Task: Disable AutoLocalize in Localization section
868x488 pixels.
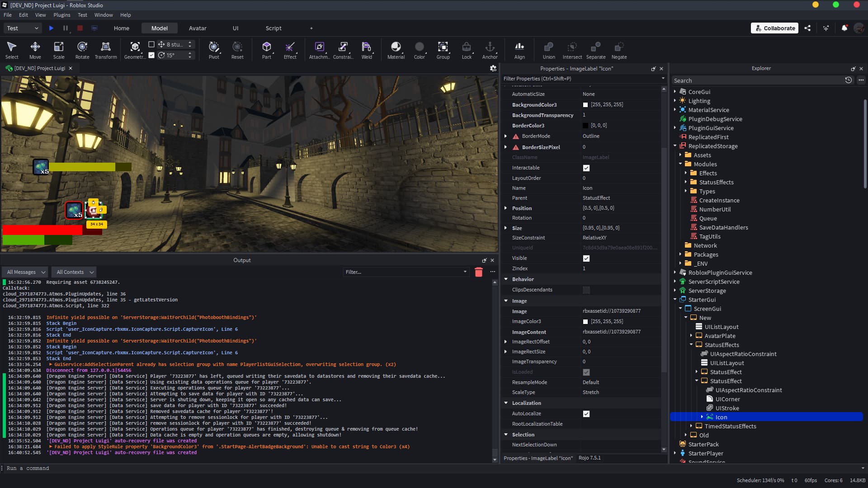Action: coord(586,413)
